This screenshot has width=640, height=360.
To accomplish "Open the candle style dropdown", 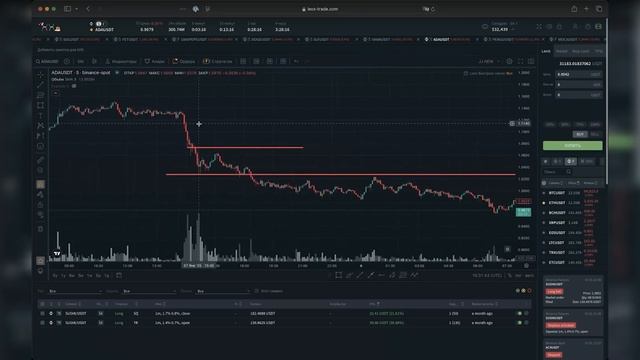I will tap(94, 61).
